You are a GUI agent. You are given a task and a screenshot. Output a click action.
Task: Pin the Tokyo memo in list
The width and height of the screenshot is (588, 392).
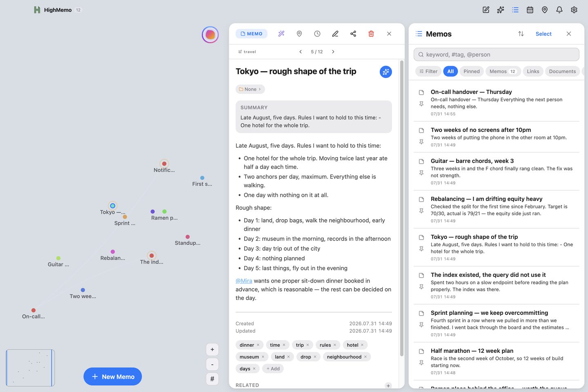pos(421,249)
